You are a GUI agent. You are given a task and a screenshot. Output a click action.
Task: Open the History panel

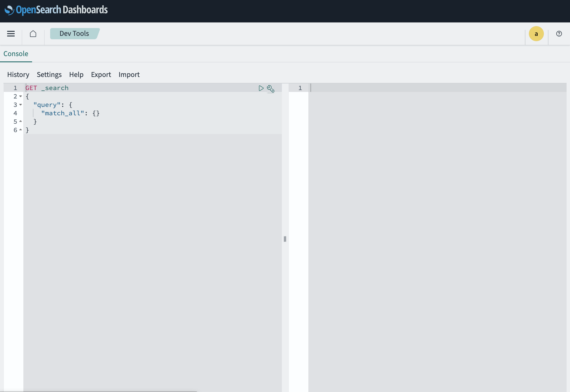(x=18, y=74)
